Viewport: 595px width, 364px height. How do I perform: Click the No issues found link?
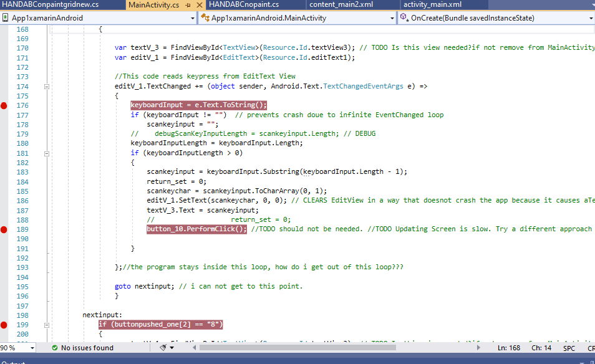tap(87, 348)
